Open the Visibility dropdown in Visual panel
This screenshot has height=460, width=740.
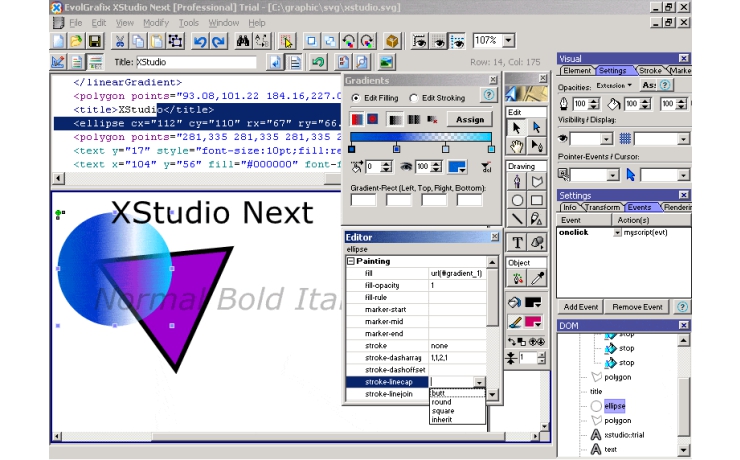pos(606,139)
